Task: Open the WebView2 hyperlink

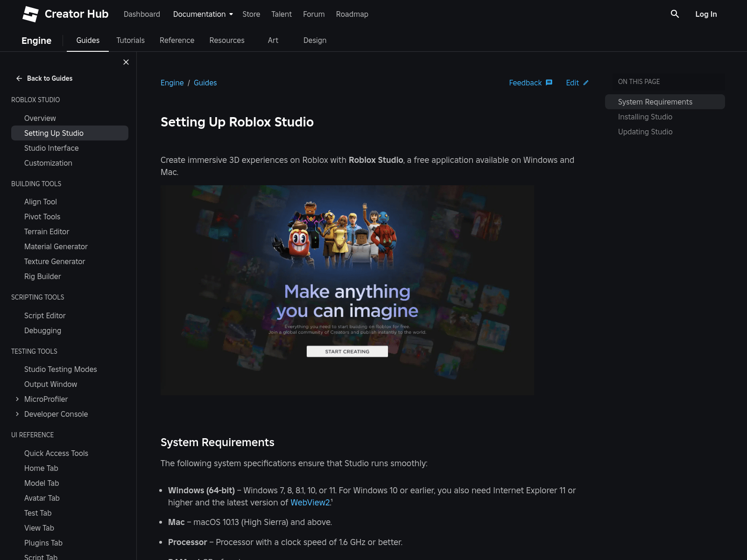Action: click(310, 503)
